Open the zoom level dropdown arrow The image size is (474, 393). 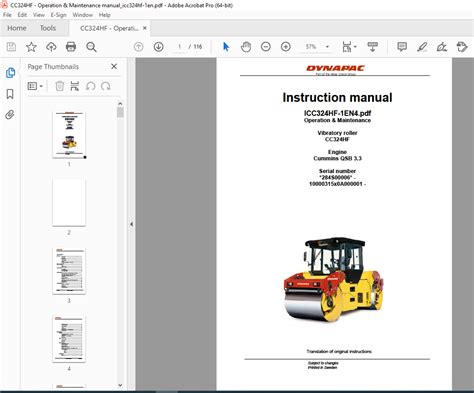pyautogui.click(x=327, y=47)
